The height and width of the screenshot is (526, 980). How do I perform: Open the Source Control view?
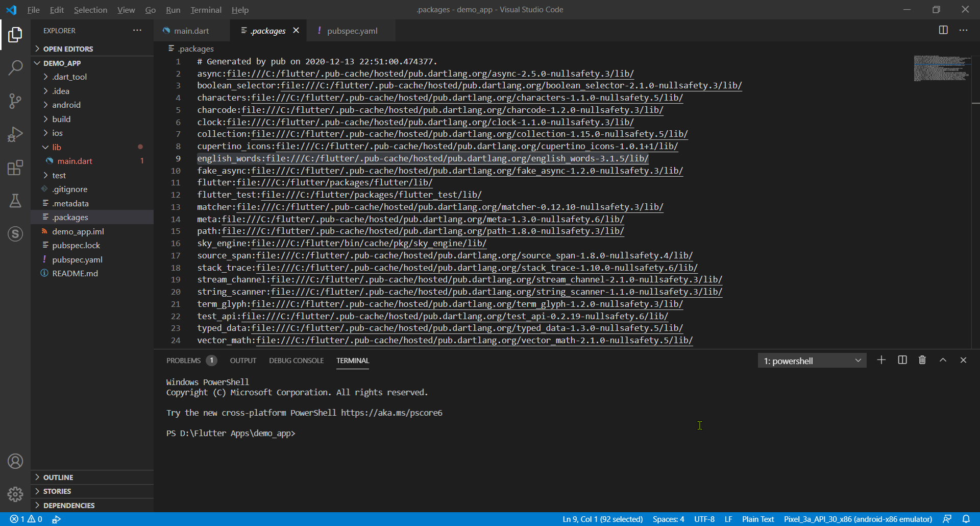coord(15,101)
